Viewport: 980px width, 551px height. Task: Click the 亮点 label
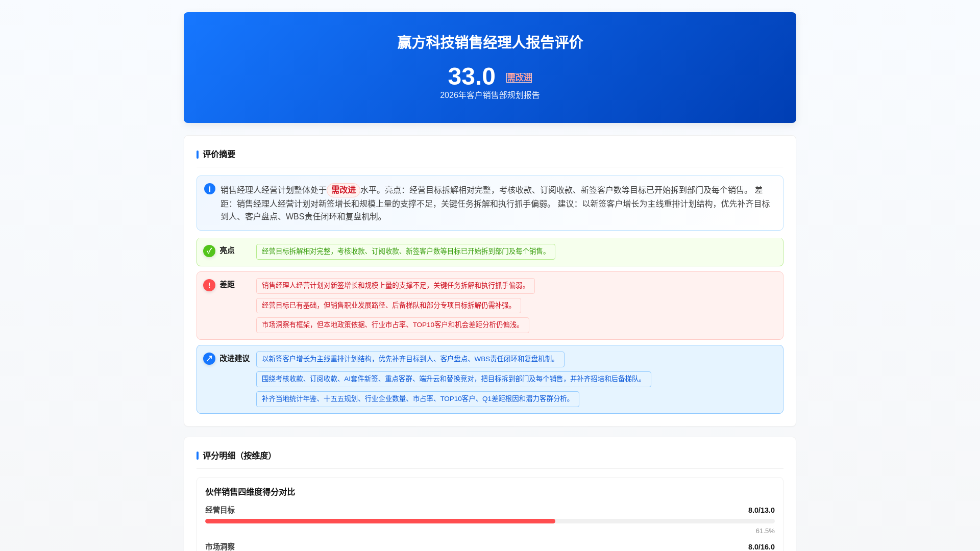tap(227, 251)
